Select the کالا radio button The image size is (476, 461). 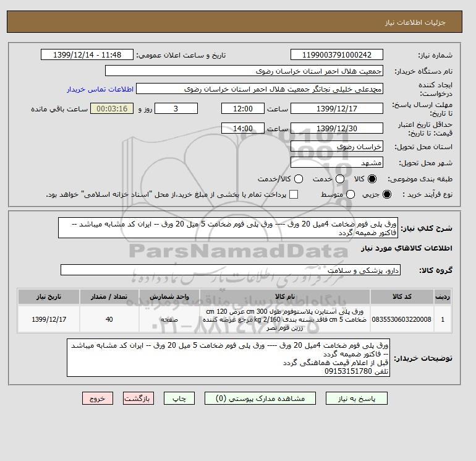(x=372, y=179)
